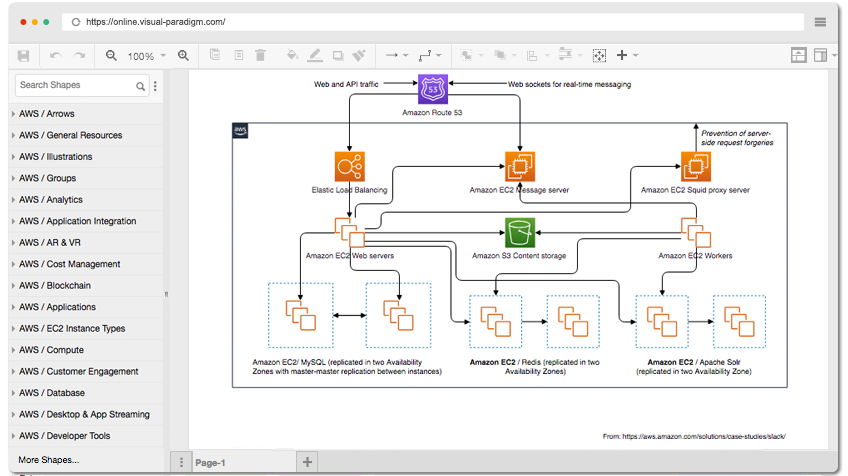The width and height of the screenshot is (848, 476).
Task: Open the page list three-dot menu
Action: pyautogui.click(x=181, y=462)
